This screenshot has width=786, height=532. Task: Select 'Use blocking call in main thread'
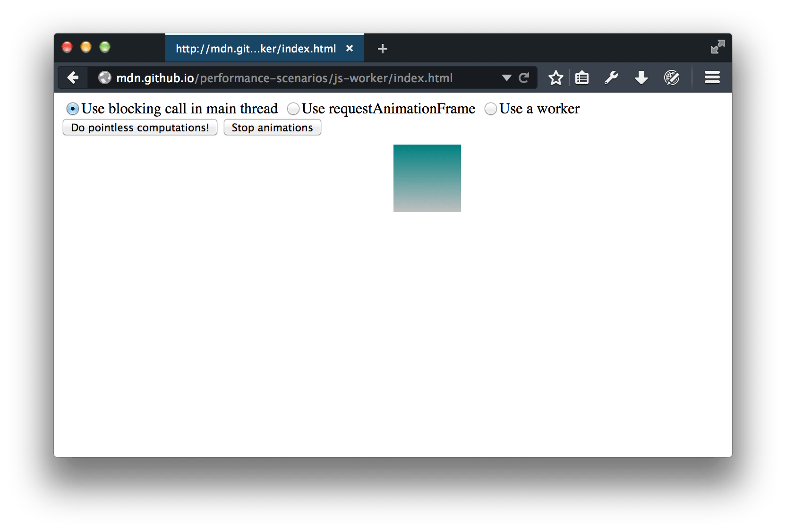(72, 109)
